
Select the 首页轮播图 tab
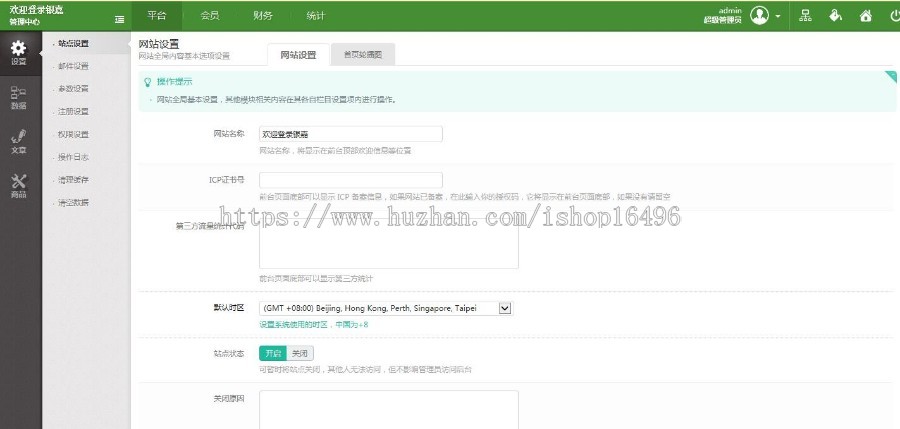click(x=363, y=55)
